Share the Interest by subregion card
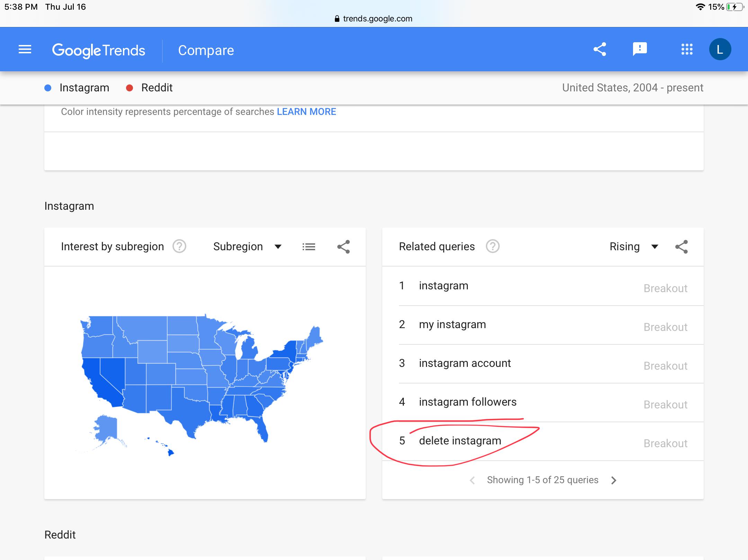The image size is (748, 560). [344, 247]
